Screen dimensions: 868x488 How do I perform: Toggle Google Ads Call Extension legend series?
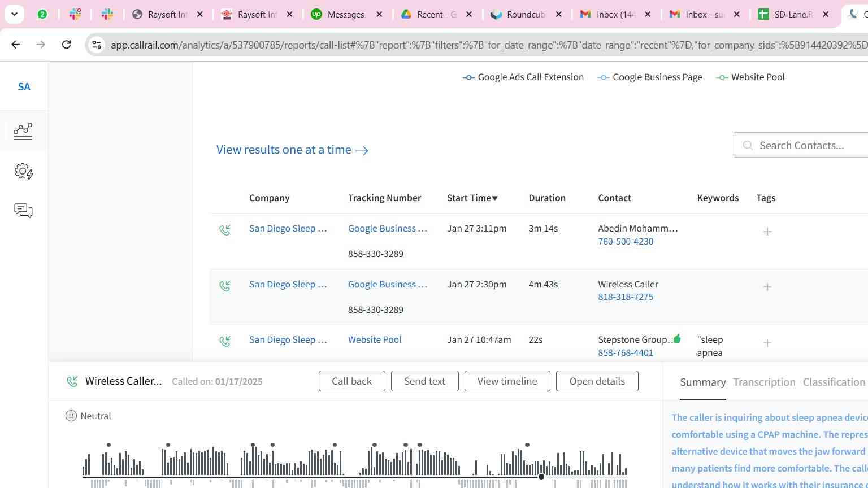[x=523, y=77]
